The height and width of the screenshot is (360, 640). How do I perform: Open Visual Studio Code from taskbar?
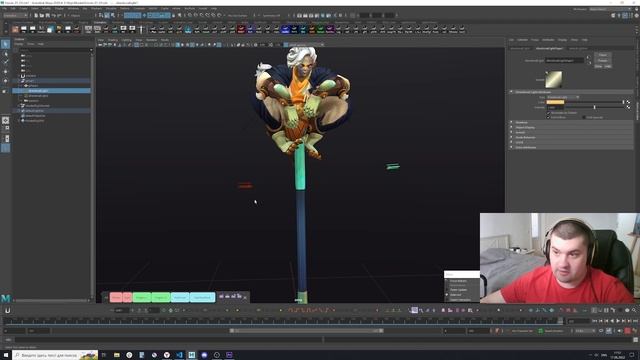point(179,355)
